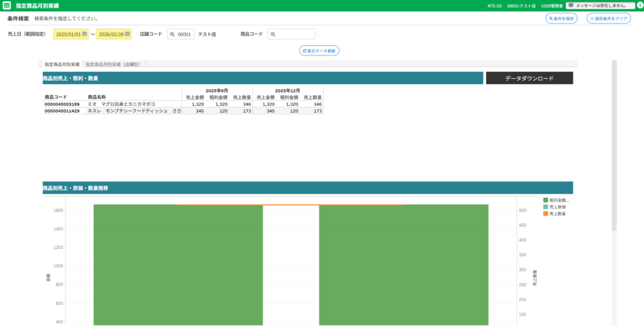This screenshot has width=644, height=326.
Task: Click ネスレ row September gross profit 120
Action: coord(223,111)
